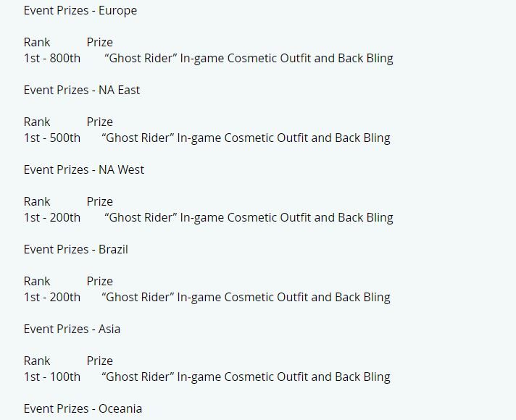Click the Rank column label under Asia
516x420 pixels.
(x=37, y=361)
